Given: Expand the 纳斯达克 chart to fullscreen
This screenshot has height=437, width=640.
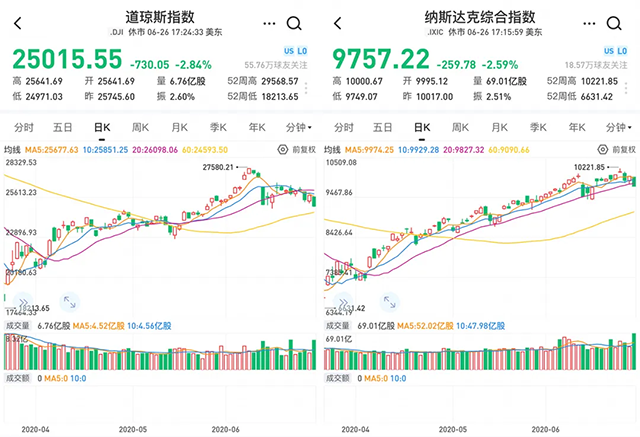Looking at the screenshot, I should [x=390, y=302].
